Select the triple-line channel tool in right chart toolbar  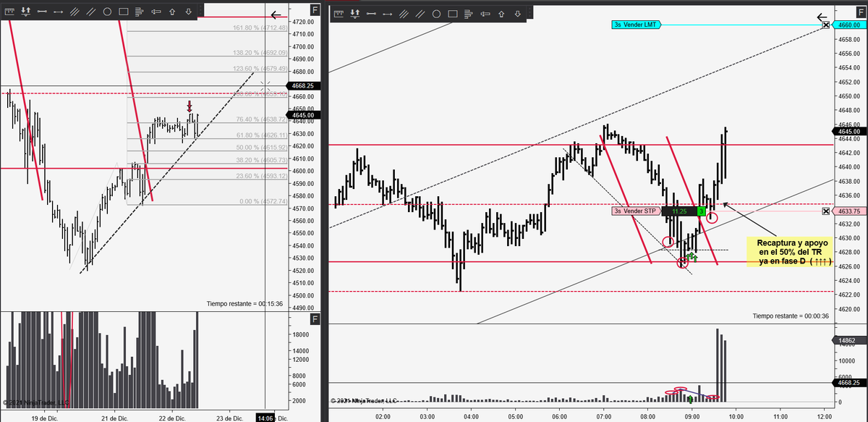(404, 14)
